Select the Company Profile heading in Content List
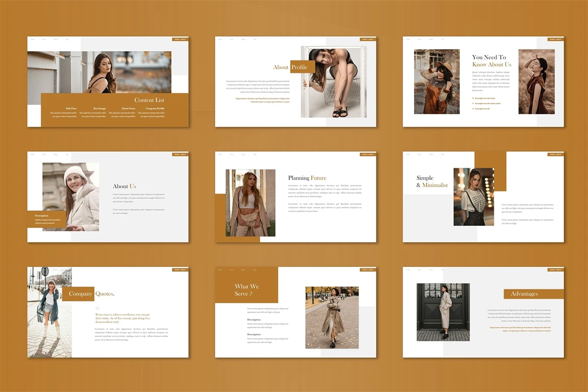The width and height of the screenshot is (588, 392). click(155, 108)
